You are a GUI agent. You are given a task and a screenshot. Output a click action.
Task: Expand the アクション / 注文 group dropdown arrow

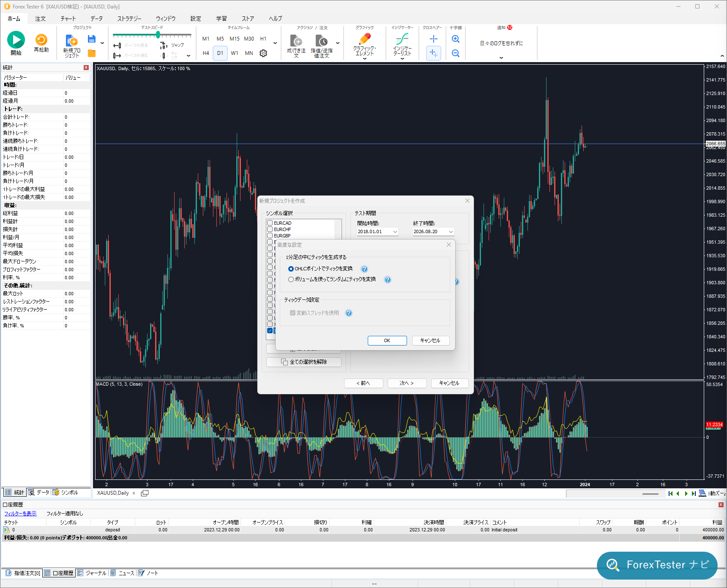(338, 43)
